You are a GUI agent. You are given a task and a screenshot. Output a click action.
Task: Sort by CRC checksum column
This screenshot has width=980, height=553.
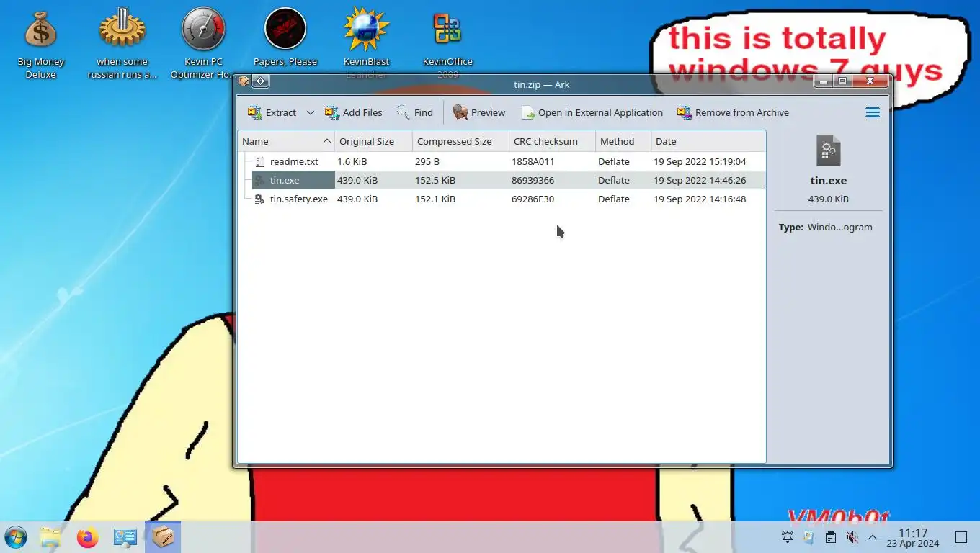[x=552, y=141]
